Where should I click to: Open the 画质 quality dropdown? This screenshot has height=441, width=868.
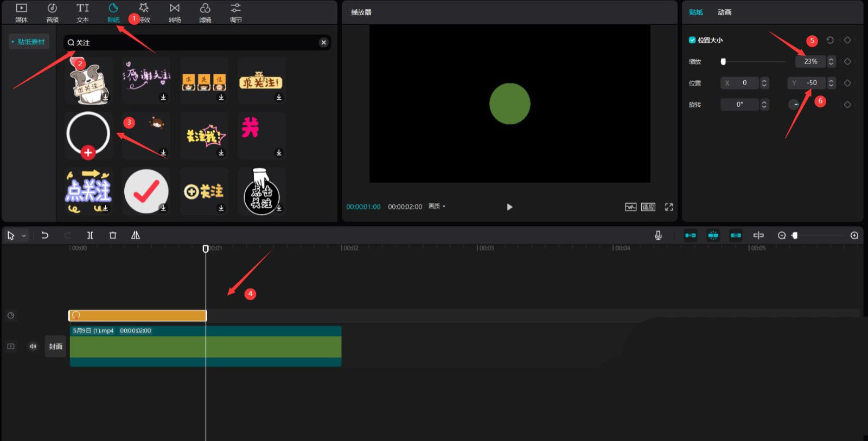coord(437,207)
